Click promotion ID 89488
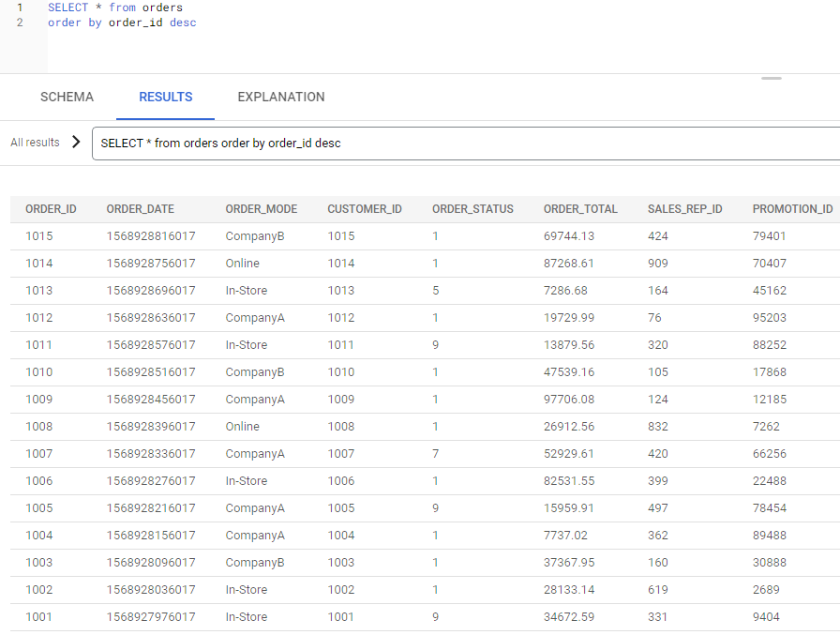The width and height of the screenshot is (840, 635). 770,536
